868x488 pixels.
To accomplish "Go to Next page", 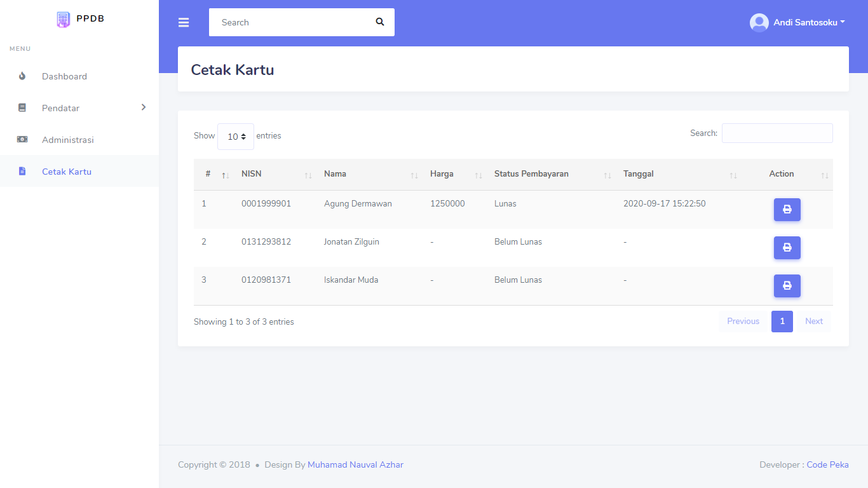I will pyautogui.click(x=814, y=322).
